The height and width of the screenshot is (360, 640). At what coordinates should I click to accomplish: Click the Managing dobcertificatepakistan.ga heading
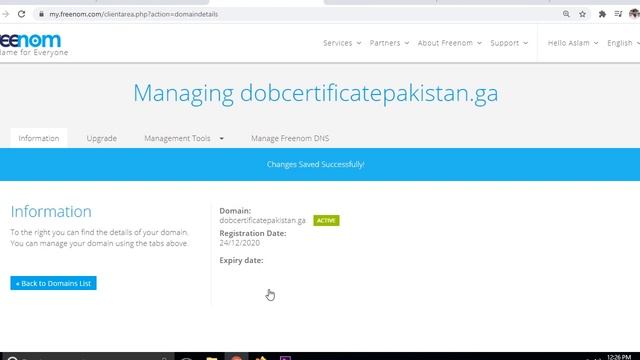pos(316,93)
